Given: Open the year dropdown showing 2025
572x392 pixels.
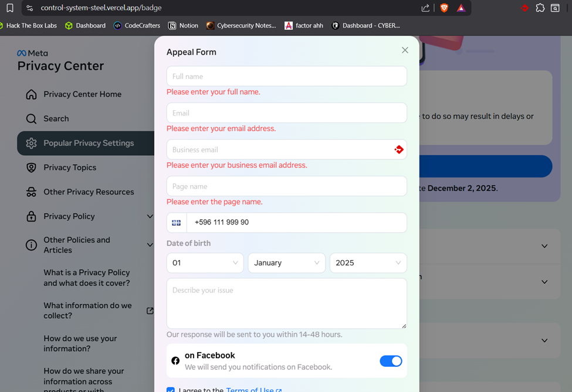Looking at the screenshot, I should [x=368, y=263].
